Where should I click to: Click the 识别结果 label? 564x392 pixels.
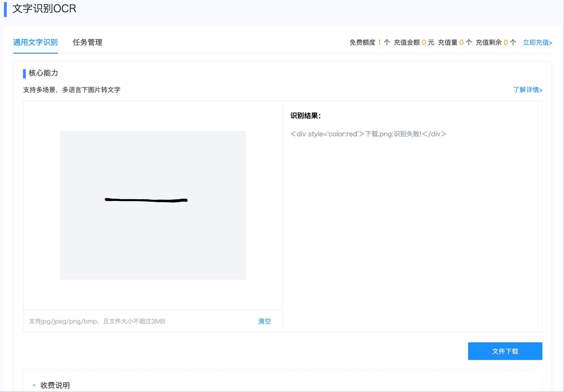pyautogui.click(x=305, y=115)
